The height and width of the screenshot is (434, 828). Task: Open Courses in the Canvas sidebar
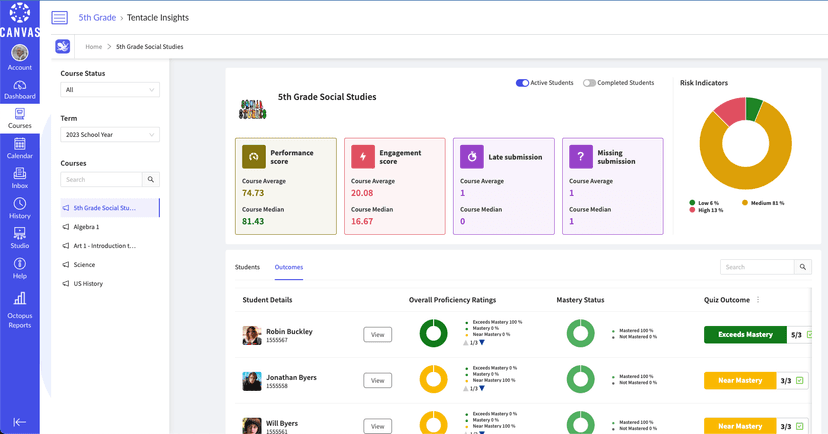click(x=20, y=118)
